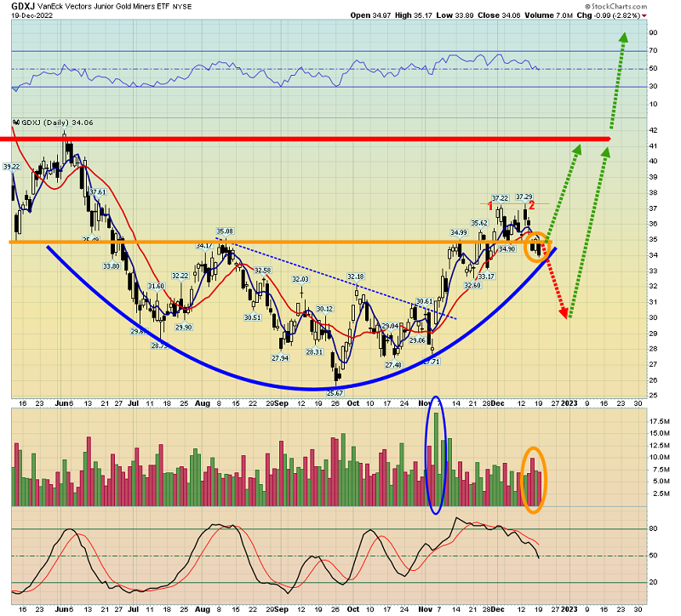This screenshot has width=681, height=616.
Task: Select the Open 34.97 value
Action: (x=370, y=15)
